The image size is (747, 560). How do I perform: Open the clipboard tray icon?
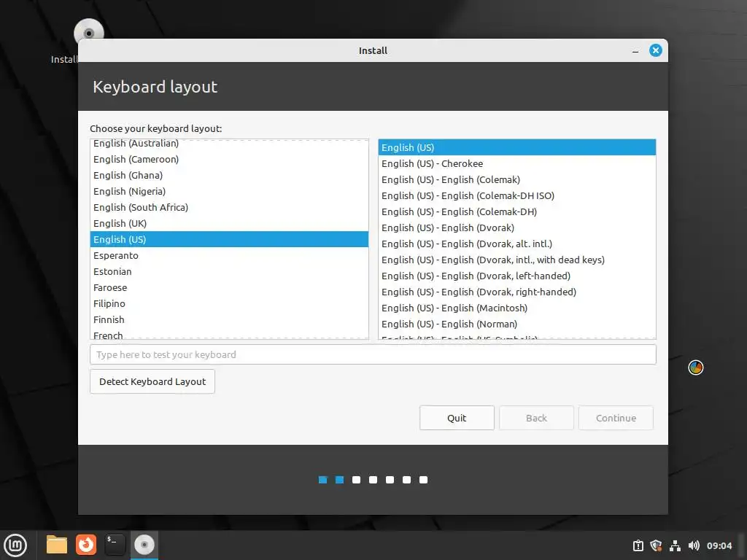click(638, 545)
